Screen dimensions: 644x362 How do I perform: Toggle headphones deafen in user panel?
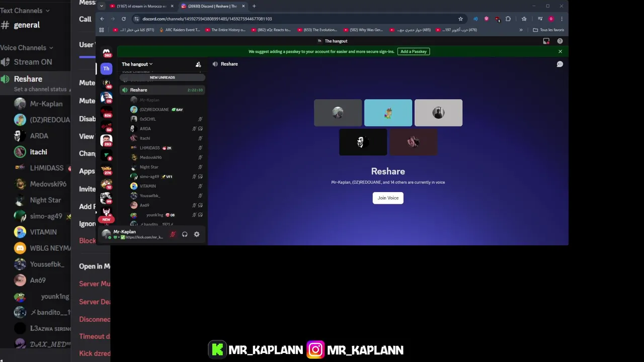tap(185, 234)
